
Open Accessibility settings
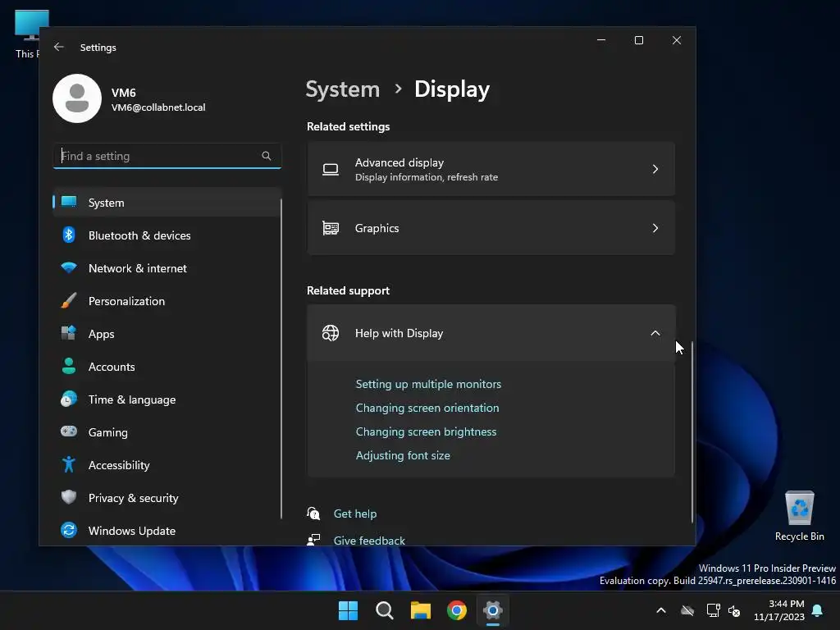coord(167,465)
